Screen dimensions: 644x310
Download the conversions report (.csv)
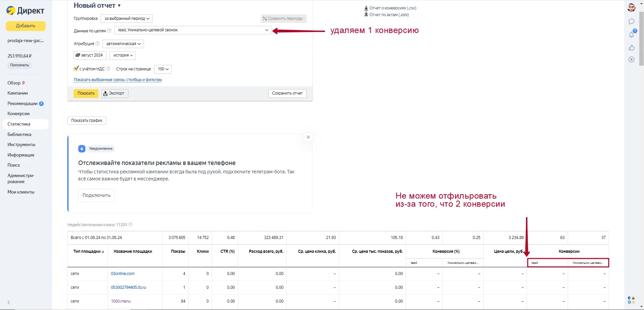pyautogui.click(x=392, y=8)
